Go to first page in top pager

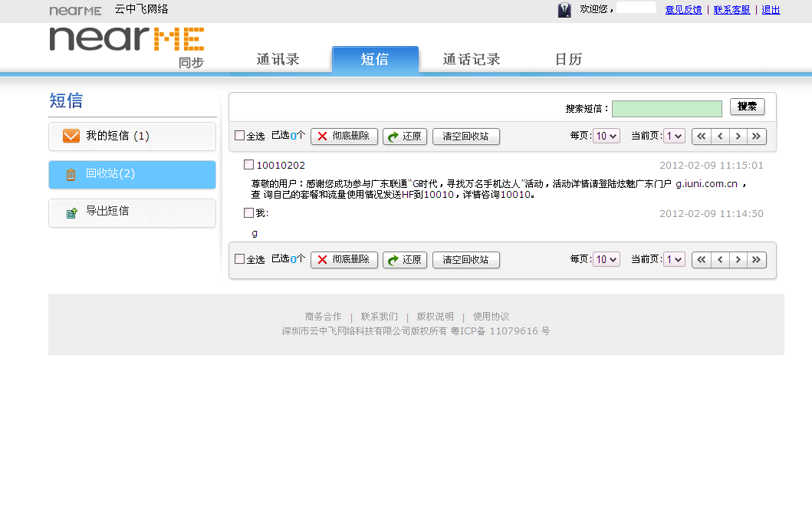(701, 136)
